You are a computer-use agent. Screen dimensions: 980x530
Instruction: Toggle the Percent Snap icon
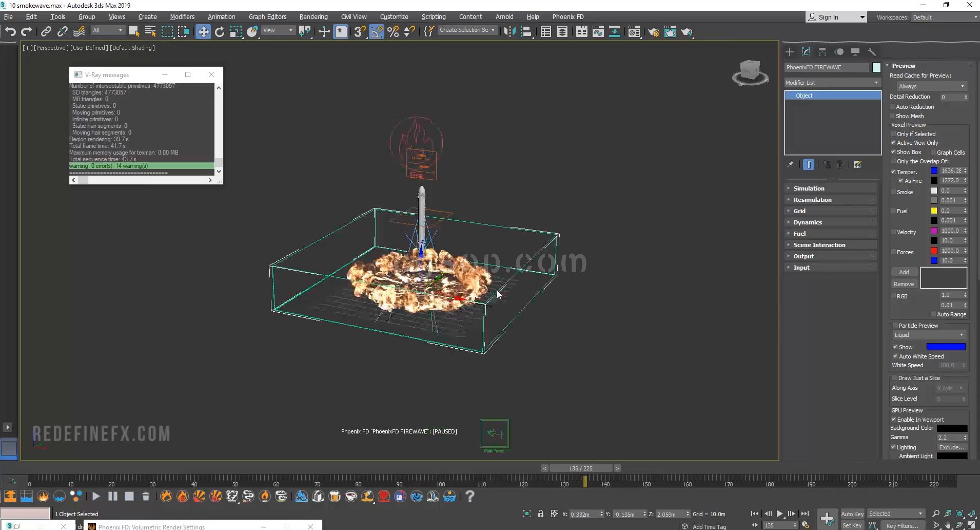393,32
